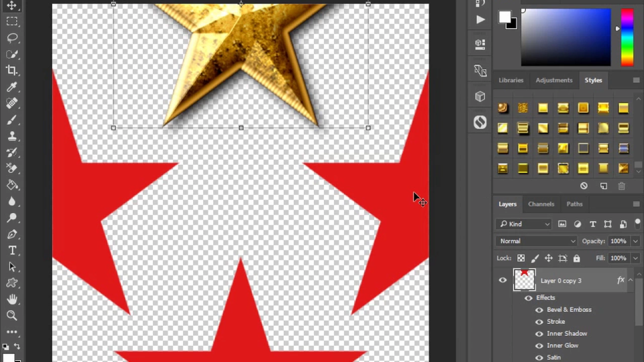644x362 pixels.
Task: Filter layers by pixel layers
Action: 562,224
